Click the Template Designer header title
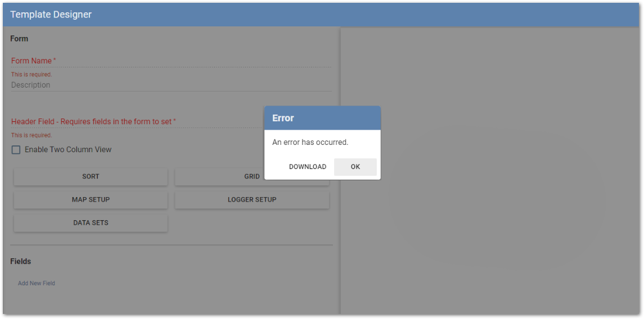Image resolution: width=644 pixels, height=319 pixels. click(51, 15)
